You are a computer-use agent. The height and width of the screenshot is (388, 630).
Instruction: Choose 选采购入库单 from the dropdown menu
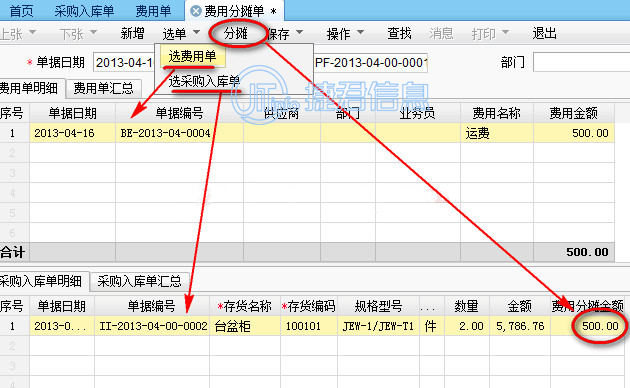click(x=204, y=82)
